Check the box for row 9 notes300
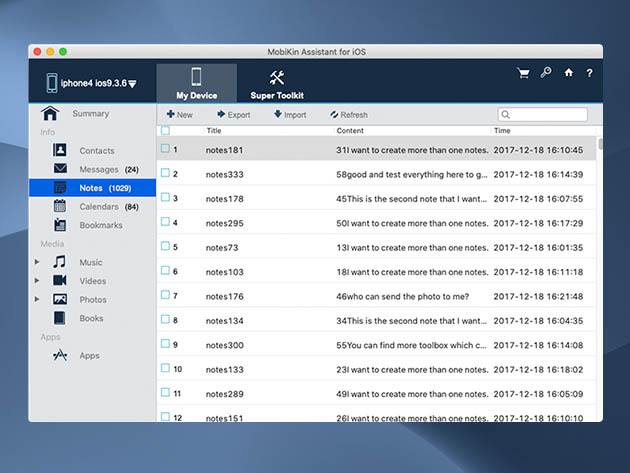The image size is (630, 473). (165, 344)
